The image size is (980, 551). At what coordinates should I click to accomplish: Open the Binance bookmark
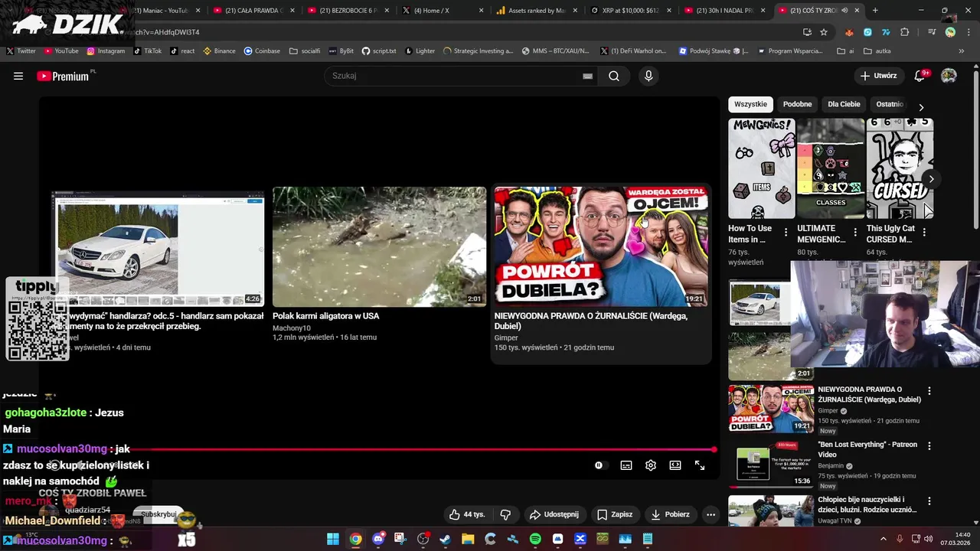[x=219, y=51]
